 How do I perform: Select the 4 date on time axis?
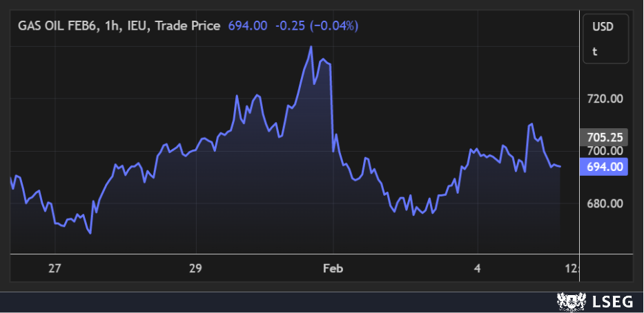(478, 268)
